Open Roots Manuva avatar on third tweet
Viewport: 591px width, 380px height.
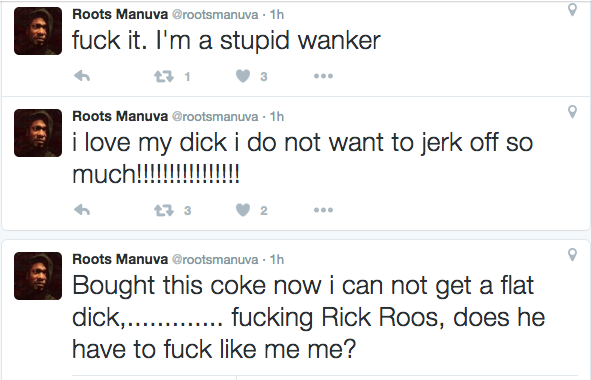coord(38,276)
